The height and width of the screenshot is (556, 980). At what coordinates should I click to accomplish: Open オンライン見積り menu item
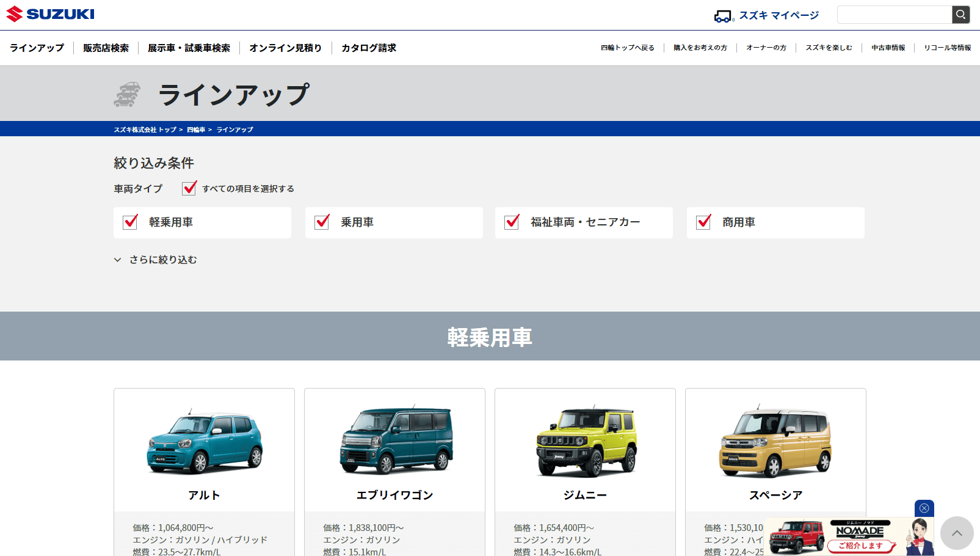(x=285, y=48)
